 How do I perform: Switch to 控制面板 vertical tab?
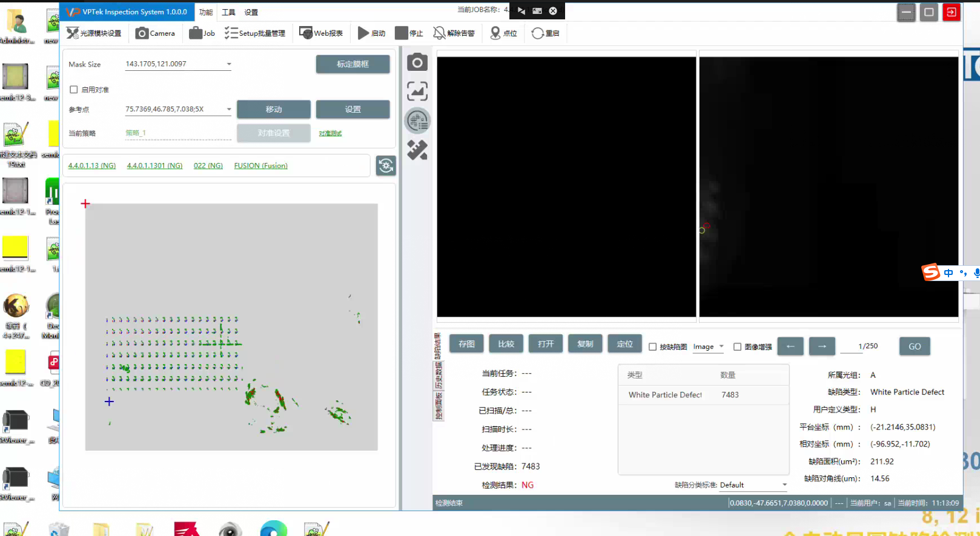438,406
